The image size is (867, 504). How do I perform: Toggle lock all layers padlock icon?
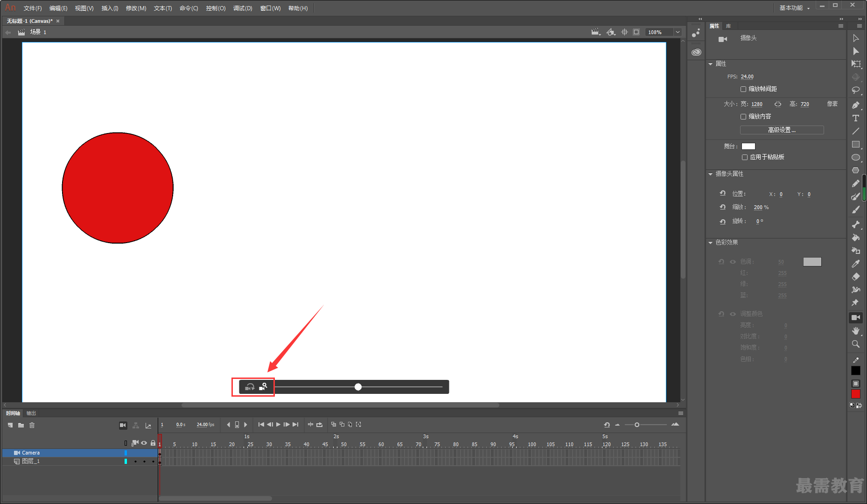coord(153,443)
